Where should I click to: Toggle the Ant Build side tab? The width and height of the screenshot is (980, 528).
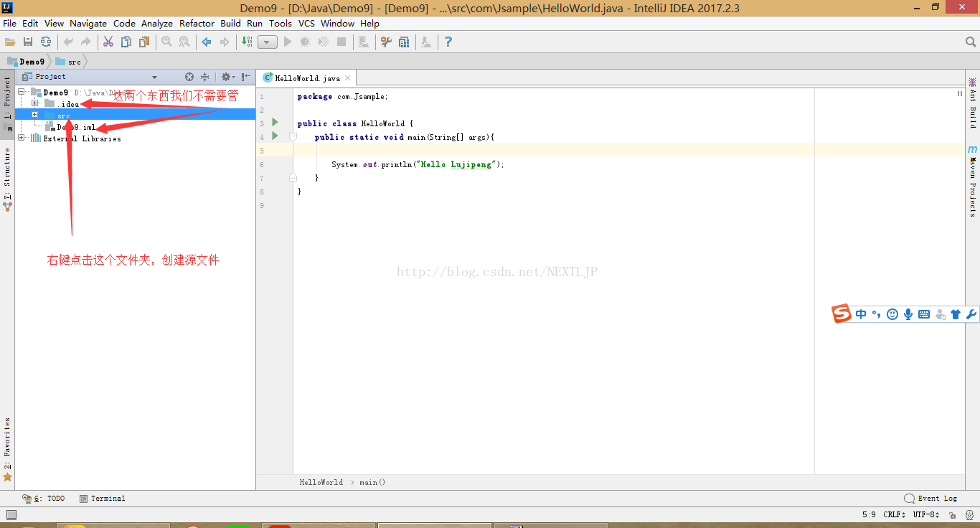pyautogui.click(x=973, y=103)
